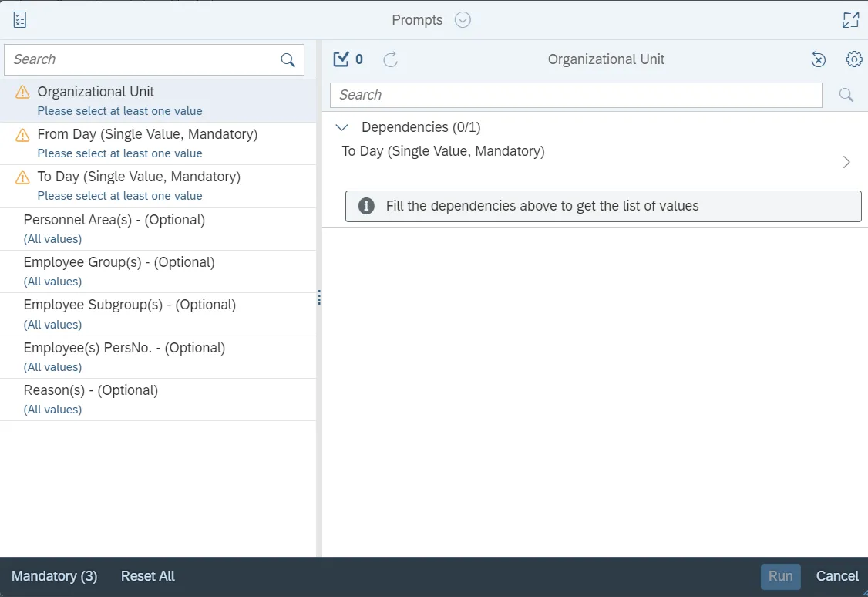Click the magnifier icon in left search box

click(288, 60)
